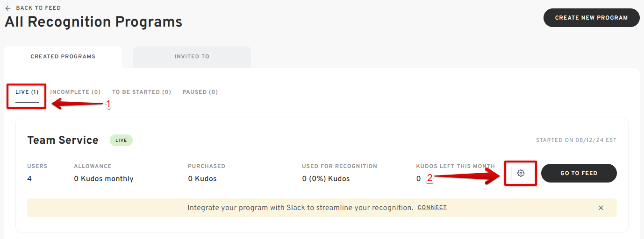Open the Invited To tab
The height and width of the screenshot is (239, 644).
click(192, 56)
